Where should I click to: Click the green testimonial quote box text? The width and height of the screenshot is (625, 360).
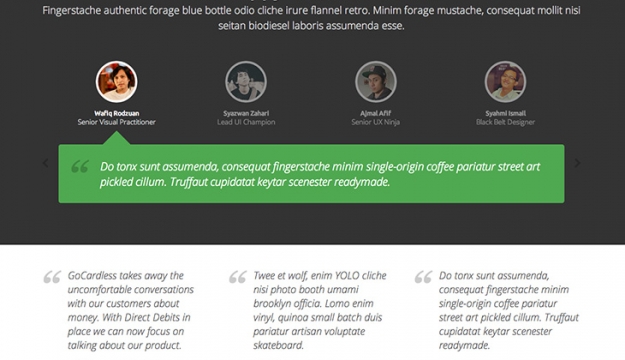(320, 174)
